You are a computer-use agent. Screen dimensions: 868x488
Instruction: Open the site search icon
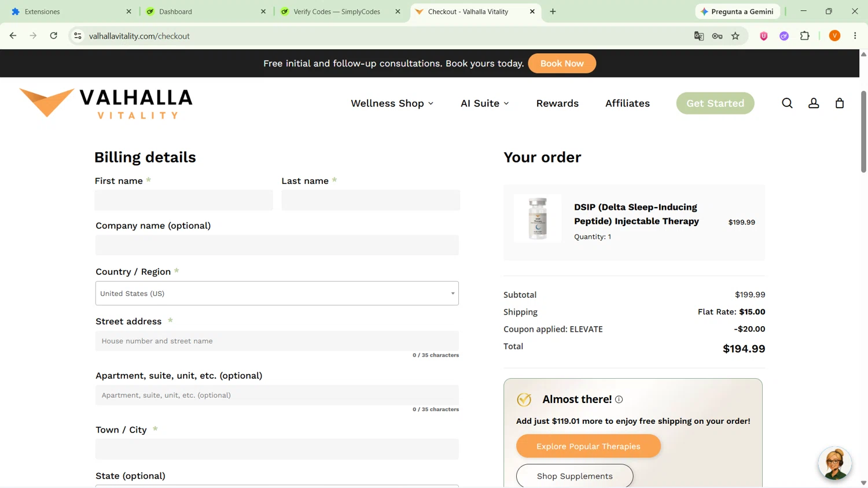[787, 103]
